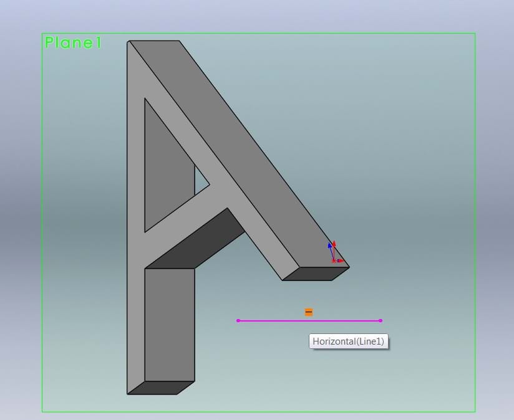This screenshot has height=420, width=514.
Task: Select the right endpoint of magenta line
Action: (x=381, y=321)
